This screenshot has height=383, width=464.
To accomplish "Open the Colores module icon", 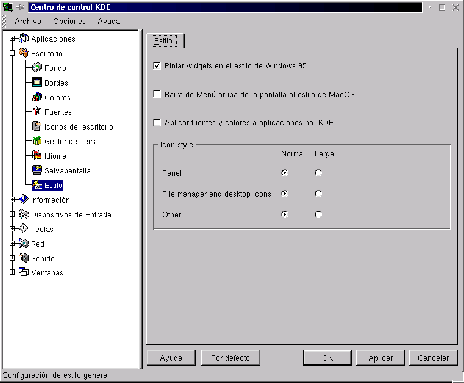I will coord(37,97).
